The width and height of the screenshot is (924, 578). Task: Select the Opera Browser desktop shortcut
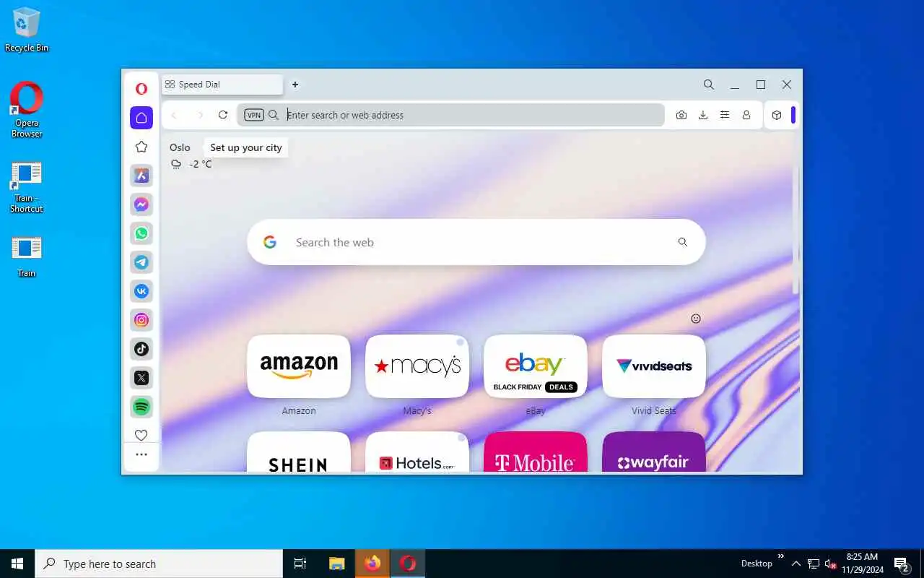27,109
